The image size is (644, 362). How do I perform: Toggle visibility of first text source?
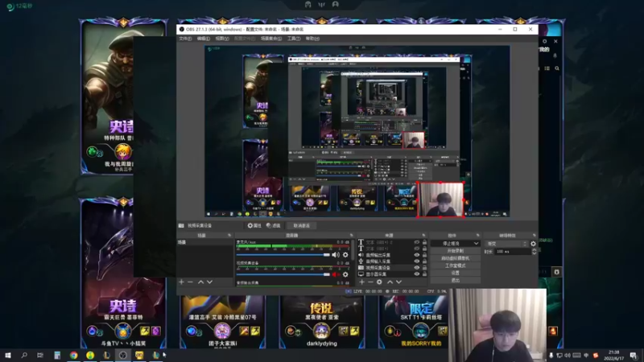pyautogui.click(x=417, y=242)
